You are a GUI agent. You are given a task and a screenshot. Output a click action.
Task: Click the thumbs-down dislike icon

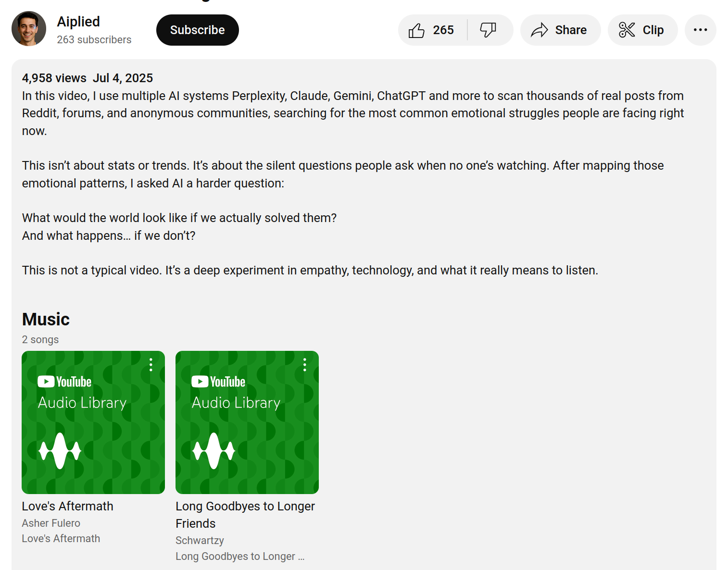click(x=488, y=30)
